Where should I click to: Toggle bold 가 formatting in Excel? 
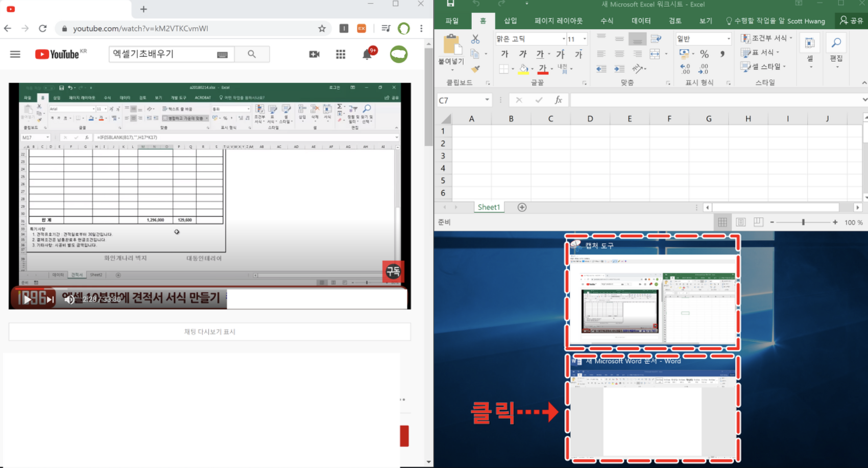pyautogui.click(x=504, y=54)
